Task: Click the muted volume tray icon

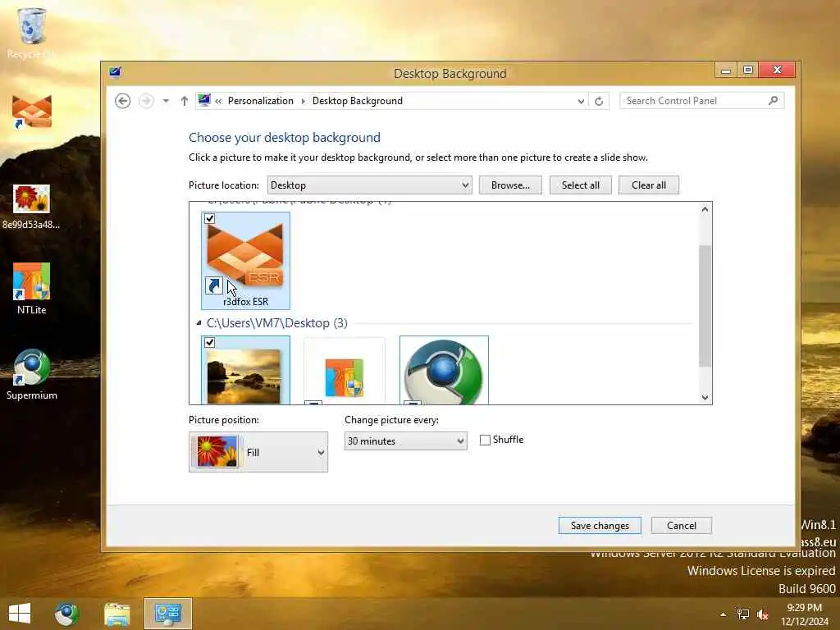Action: 762,614
